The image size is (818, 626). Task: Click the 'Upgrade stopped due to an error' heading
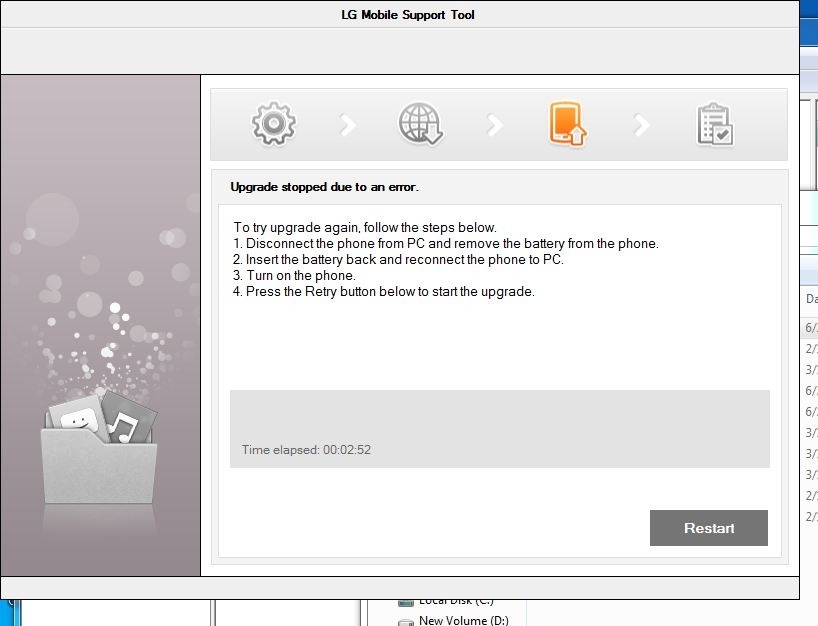point(324,187)
